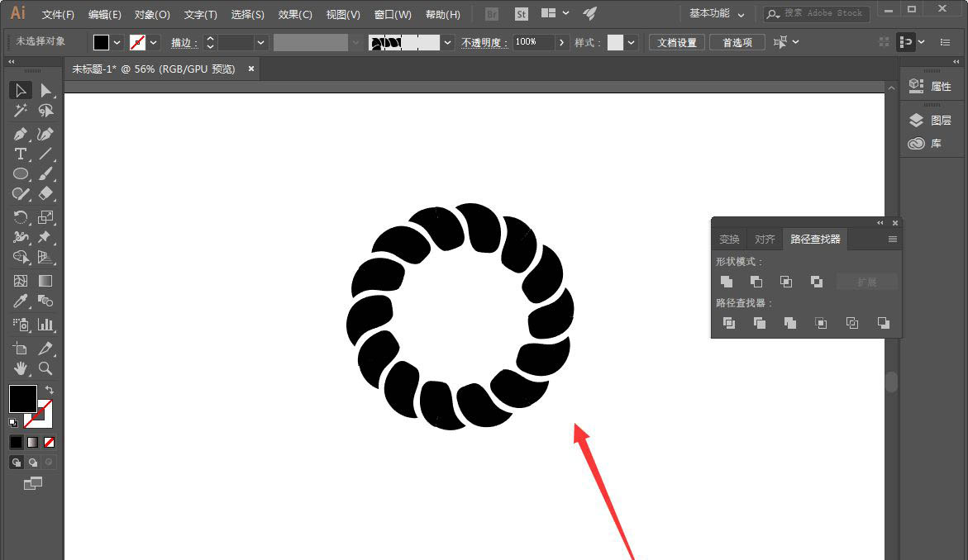Screen dimensions: 968x560
Task: Switch to the 对齐 panel tab
Action: coord(765,240)
